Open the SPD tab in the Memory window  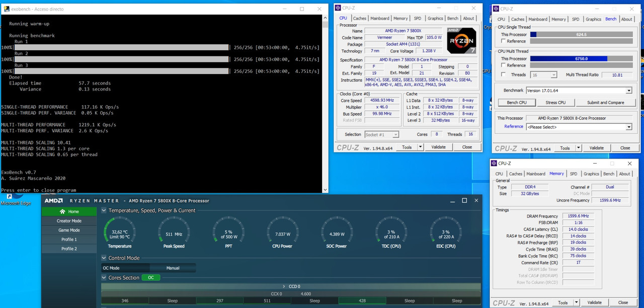573,174
